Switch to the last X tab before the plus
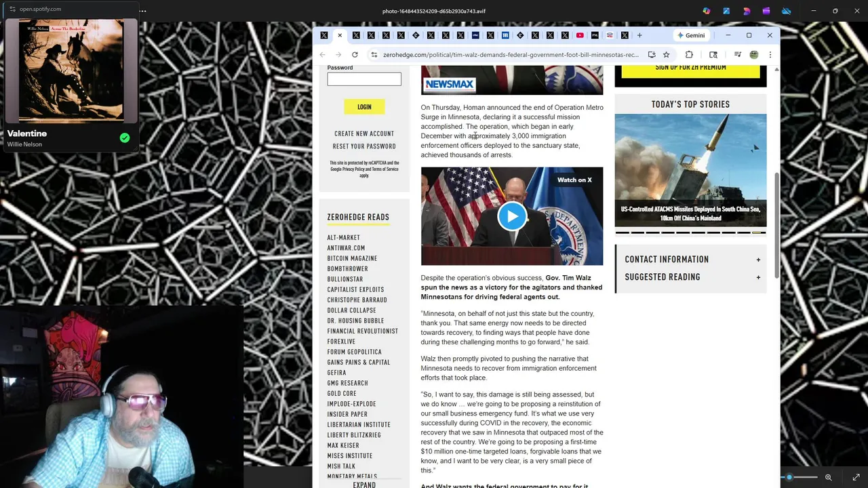 tap(625, 35)
